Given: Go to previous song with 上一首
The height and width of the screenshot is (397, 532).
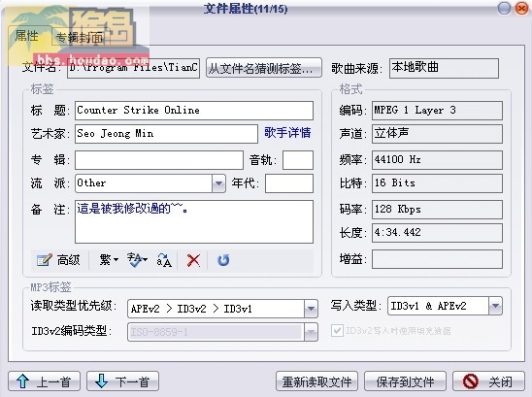Looking at the screenshot, I should point(44,381).
